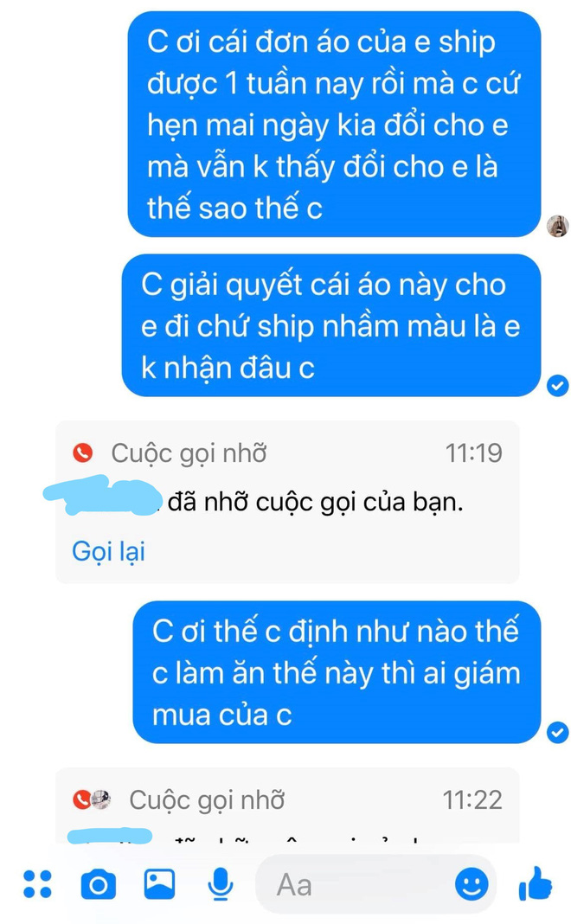The height and width of the screenshot is (924, 571).
Task: Select the message 'C ơi thế c định như nào'
Action: (337, 672)
